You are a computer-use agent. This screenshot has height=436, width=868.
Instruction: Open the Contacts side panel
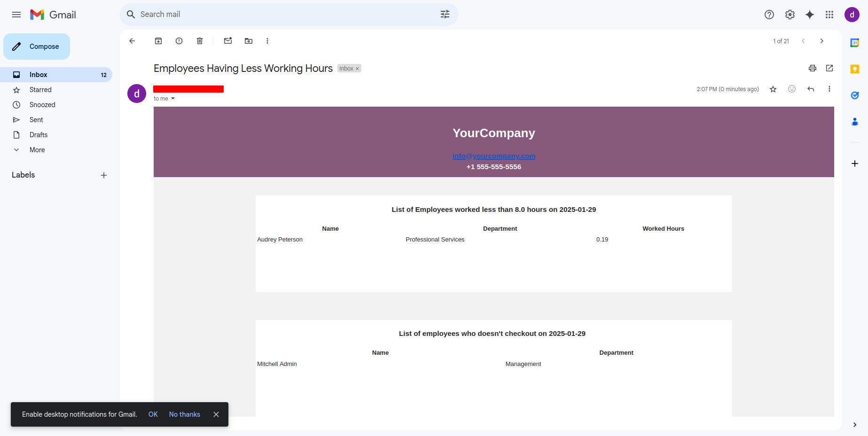coord(855,122)
